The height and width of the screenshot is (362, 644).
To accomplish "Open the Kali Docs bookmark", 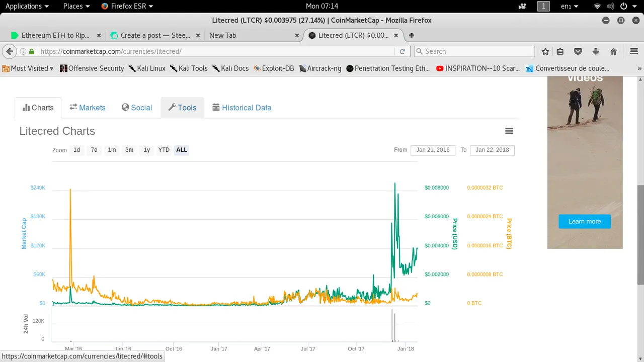I will pyautogui.click(x=230, y=68).
